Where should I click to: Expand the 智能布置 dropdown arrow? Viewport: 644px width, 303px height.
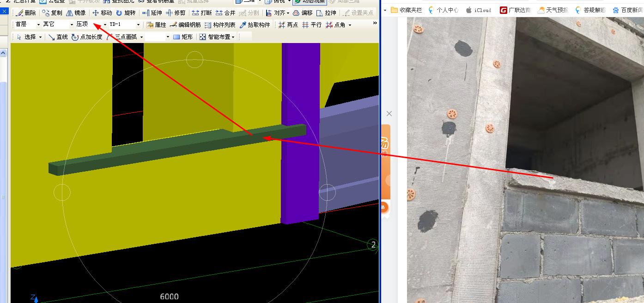tap(233, 37)
